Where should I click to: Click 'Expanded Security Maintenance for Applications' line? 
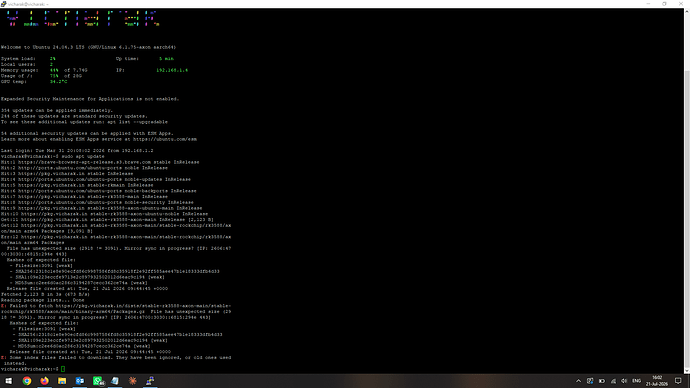90,99
